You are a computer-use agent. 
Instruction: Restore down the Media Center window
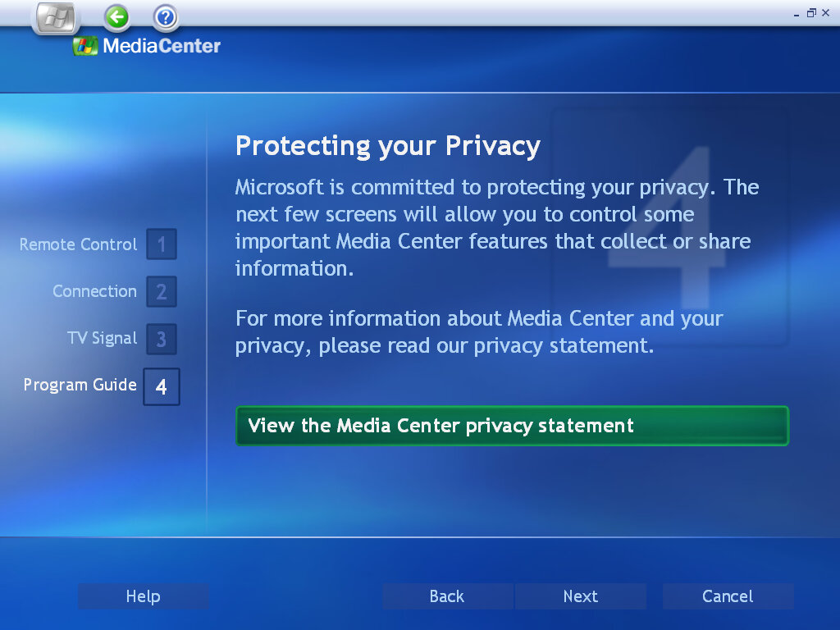click(811, 13)
